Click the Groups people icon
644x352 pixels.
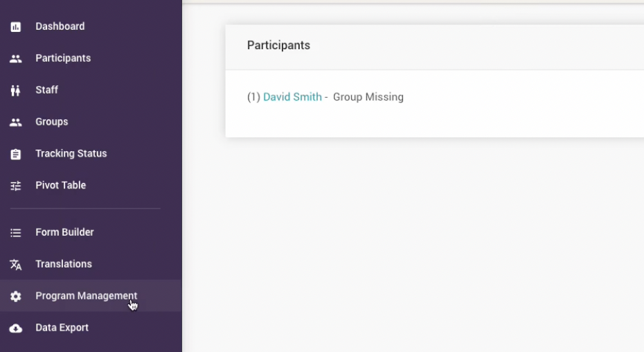pyautogui.click(x=15, y=123)
